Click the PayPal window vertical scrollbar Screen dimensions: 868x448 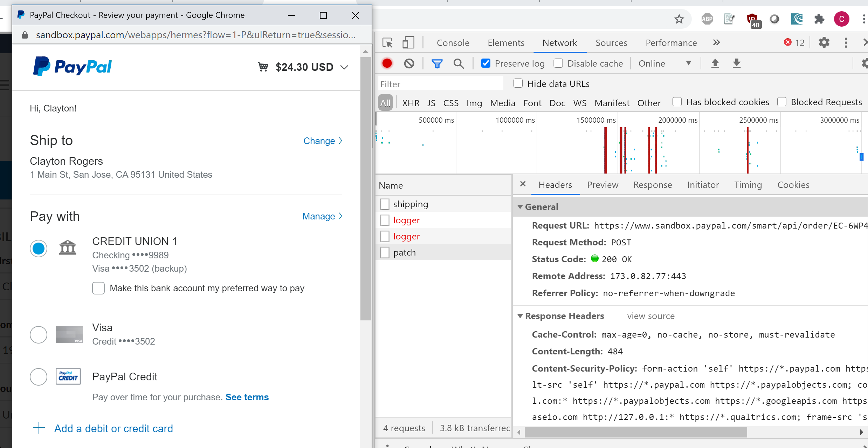[x=366, y=188]
